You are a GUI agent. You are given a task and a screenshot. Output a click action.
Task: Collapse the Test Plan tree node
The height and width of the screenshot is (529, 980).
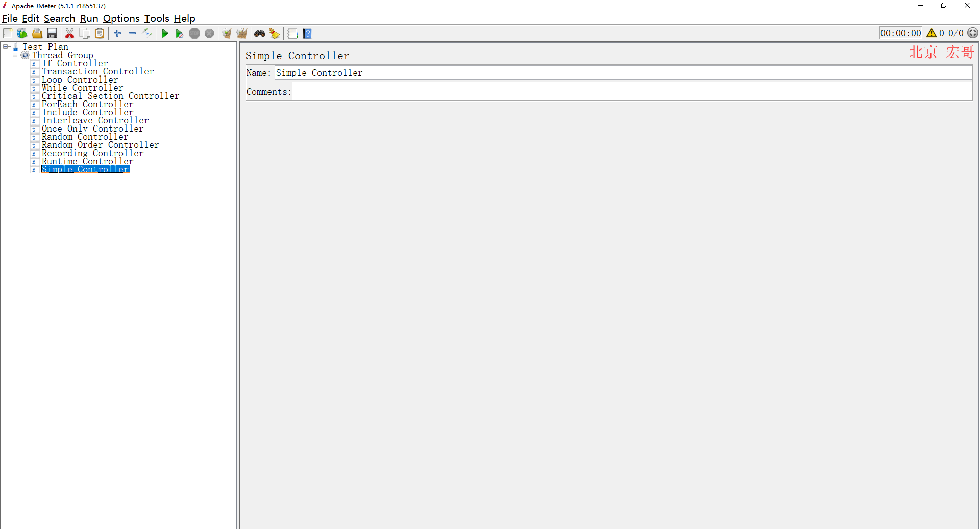(6, 47)
